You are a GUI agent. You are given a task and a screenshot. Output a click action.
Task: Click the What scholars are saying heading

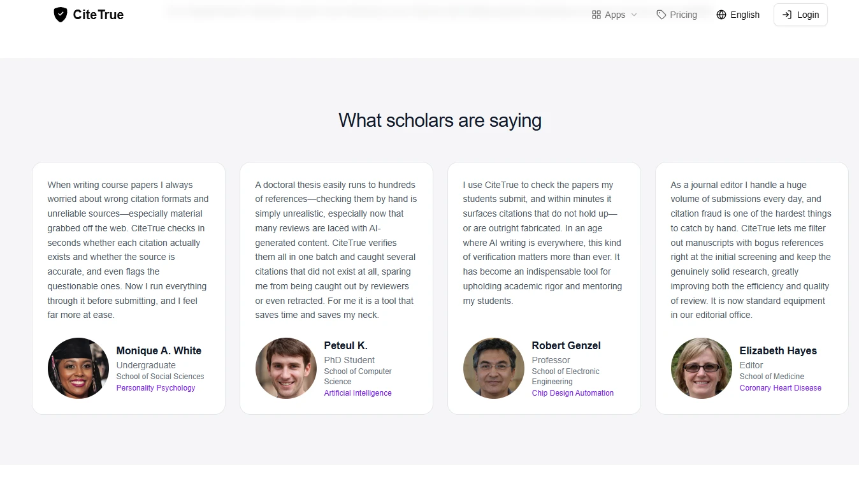440,120
